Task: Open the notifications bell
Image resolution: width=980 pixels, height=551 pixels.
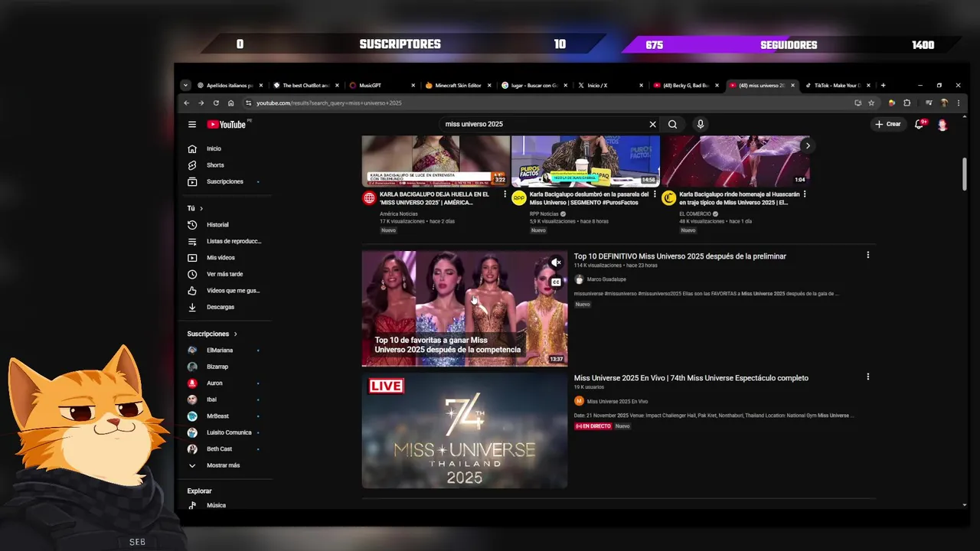Action: [920, 124]
